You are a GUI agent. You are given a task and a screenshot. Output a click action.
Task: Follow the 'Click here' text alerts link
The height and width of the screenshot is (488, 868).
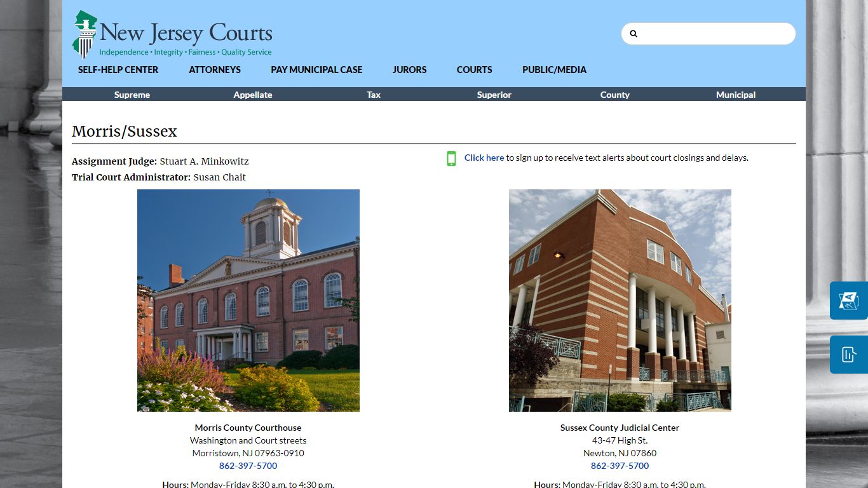click(484, 158)
